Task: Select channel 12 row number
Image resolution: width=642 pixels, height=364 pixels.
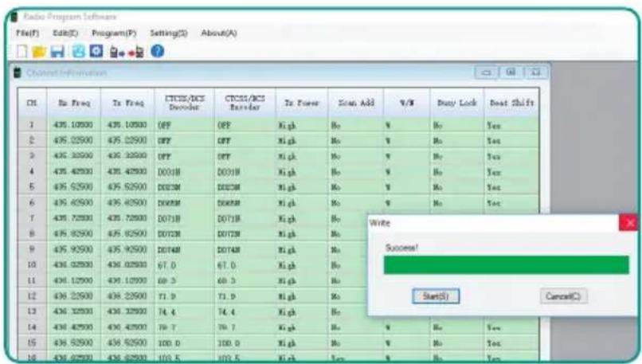Action: pyautogui.click(x=32, y=296)
